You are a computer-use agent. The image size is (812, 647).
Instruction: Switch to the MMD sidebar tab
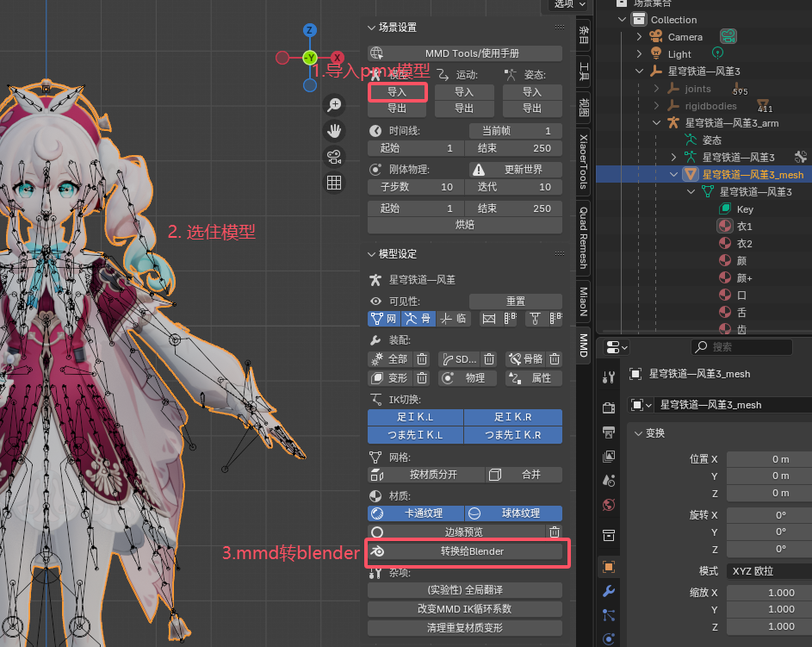[584, 345]
